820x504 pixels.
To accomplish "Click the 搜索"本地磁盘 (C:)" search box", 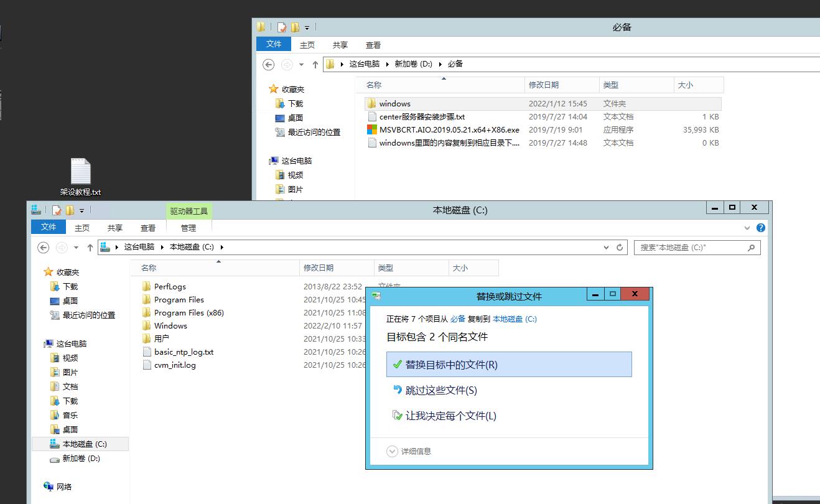I will point(691,248).
